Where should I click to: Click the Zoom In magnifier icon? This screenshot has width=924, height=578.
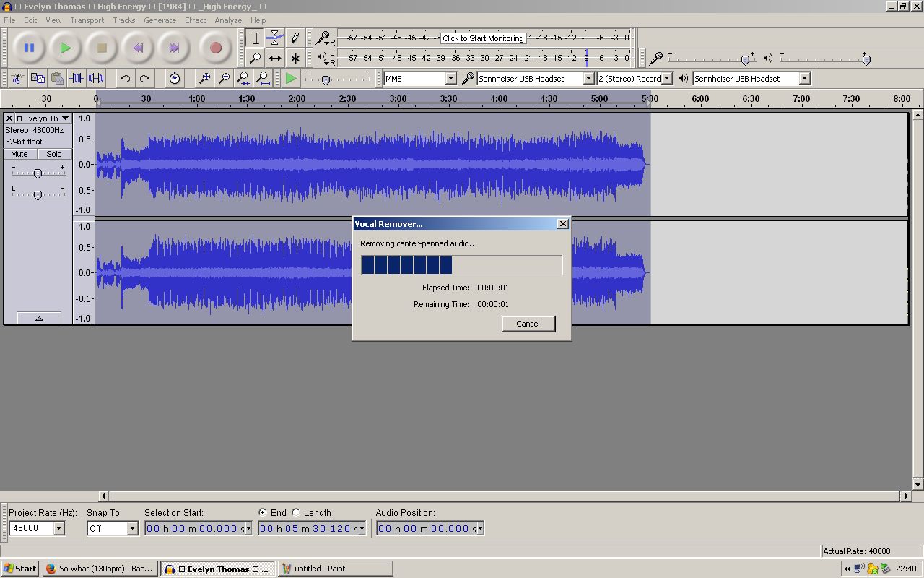point(204,78)
